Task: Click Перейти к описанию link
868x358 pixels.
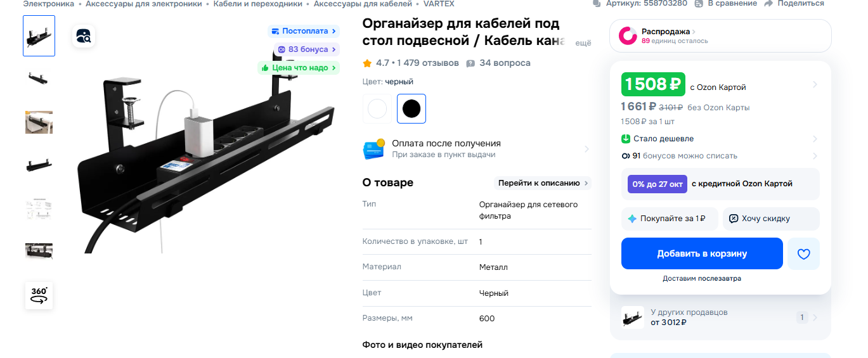Action: click(543, 183)
